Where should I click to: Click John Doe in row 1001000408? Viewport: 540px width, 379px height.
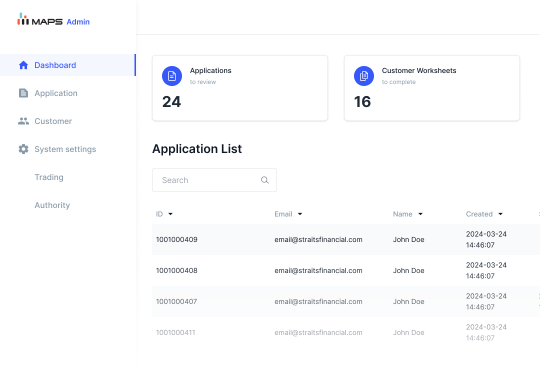coord(408,271)
